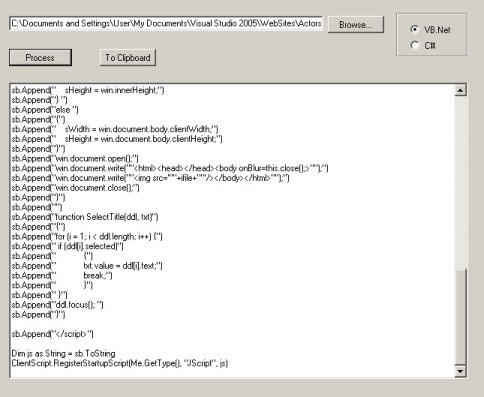
Task: Click the line writing html head body onBlur
Action: 170,168
